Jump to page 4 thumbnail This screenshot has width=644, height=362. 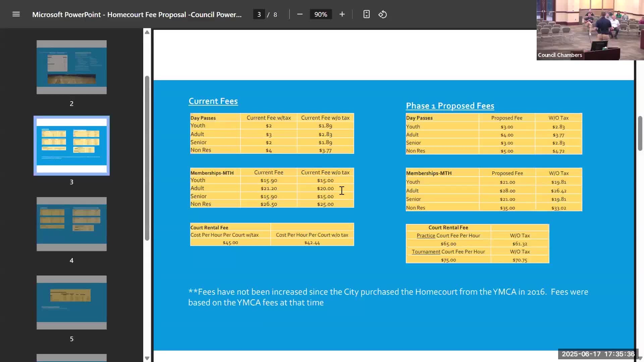point(71,224)
